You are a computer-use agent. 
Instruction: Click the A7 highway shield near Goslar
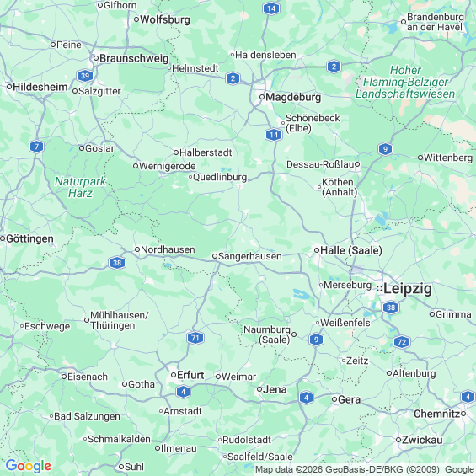coord(37,147)
